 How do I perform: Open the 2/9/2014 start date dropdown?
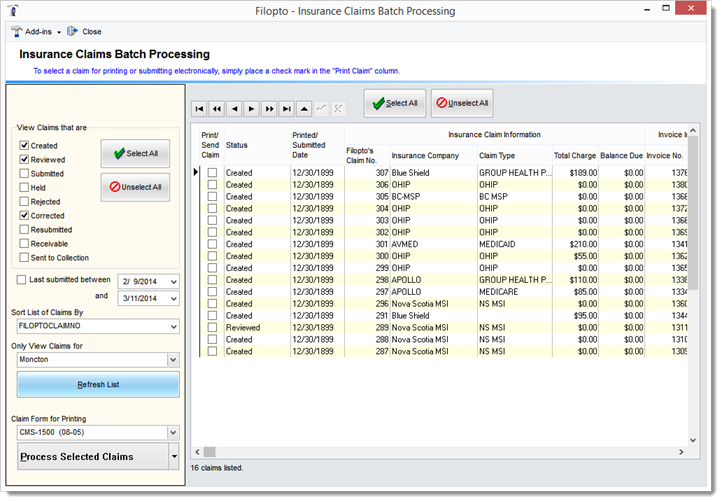pyautogui.click(x=174, y=281)
